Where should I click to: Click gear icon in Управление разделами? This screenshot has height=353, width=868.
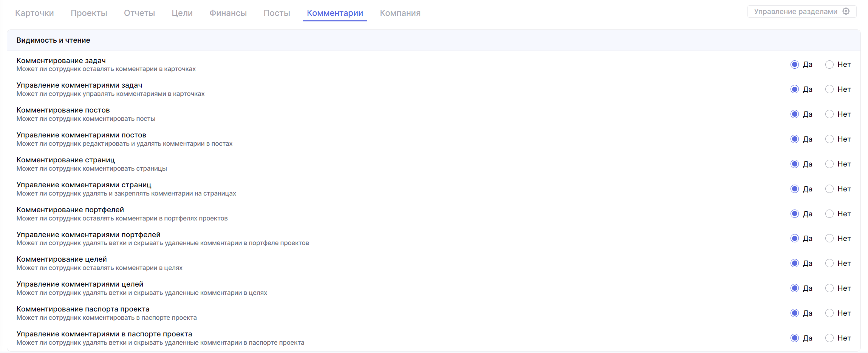pyautogui.click(x=846, y=11)
